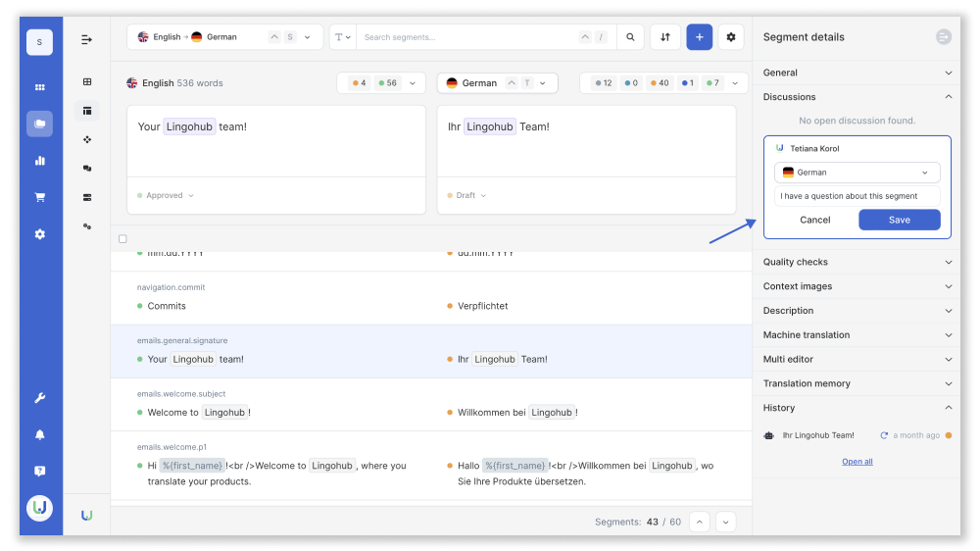Click the sort arrows button
980x551 pixels.
point(665,37)
